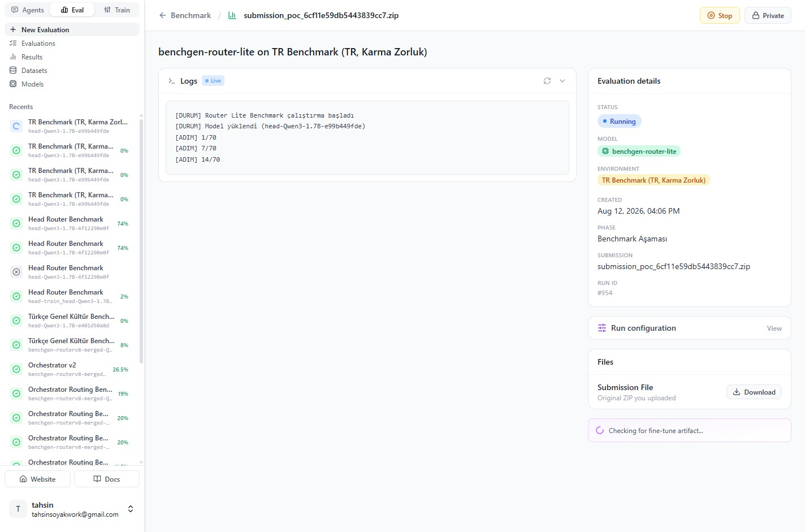The image size is (805, 532).
Task: Click the house icon in the Website button
Action: click(23, 479)
